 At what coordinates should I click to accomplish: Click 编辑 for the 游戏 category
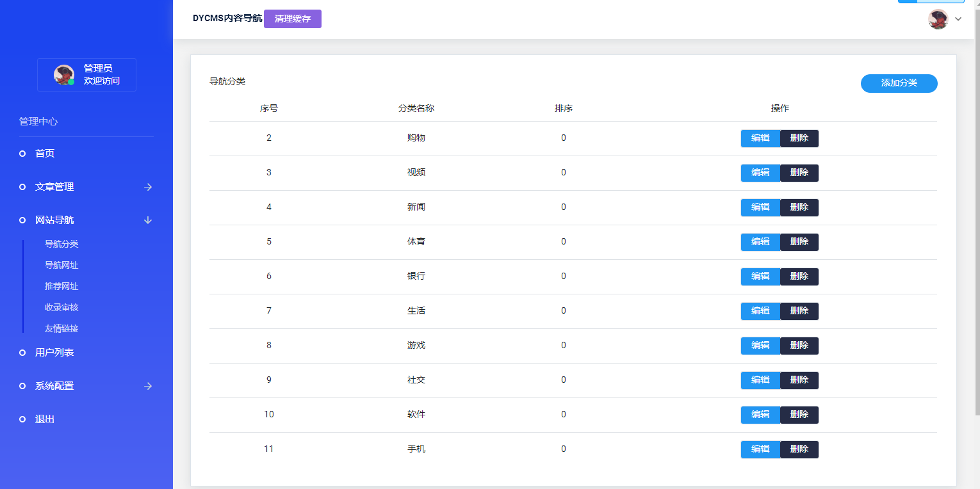(x=760, y=346)
